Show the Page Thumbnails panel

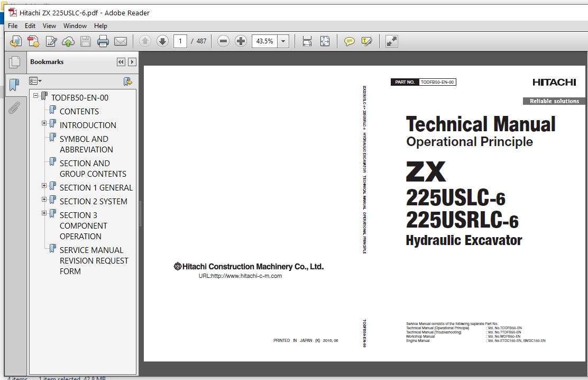[x=15, y=62]
